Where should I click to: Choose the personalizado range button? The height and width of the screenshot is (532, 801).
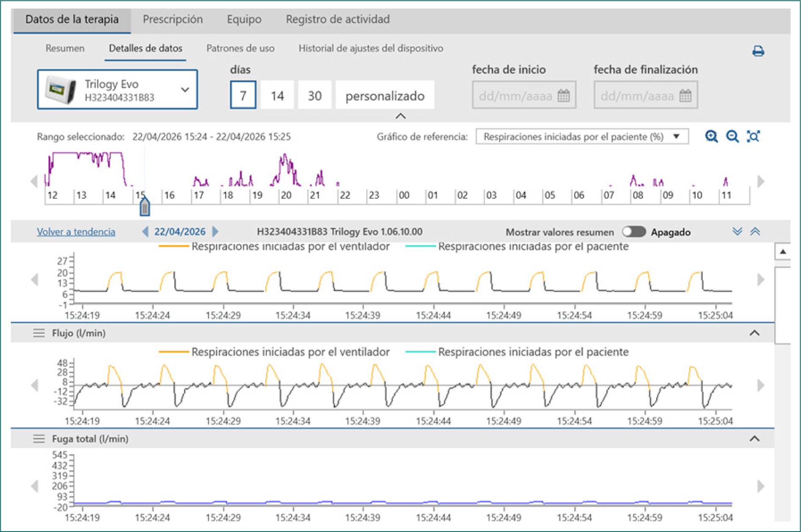click(x=385, y=95)
